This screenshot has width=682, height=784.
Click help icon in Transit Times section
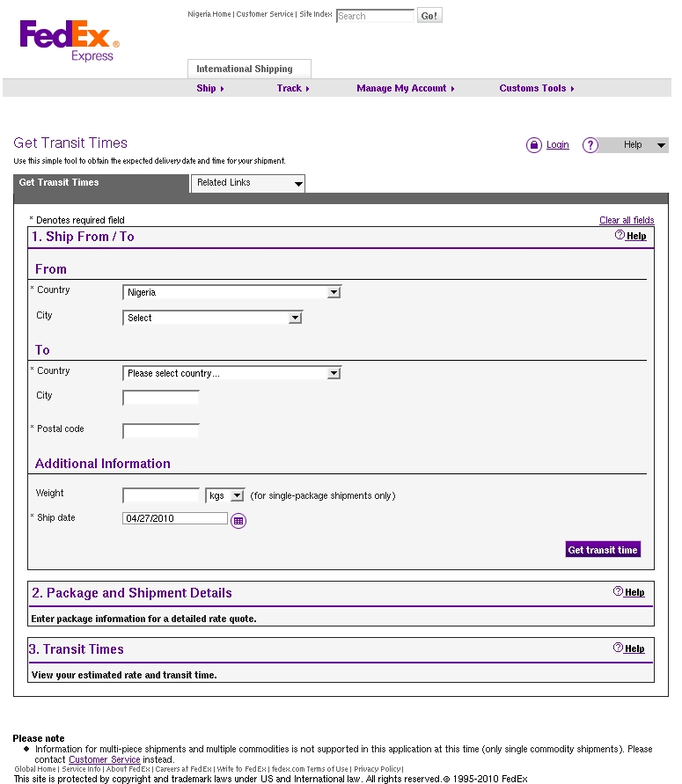(x=618, y=648)
